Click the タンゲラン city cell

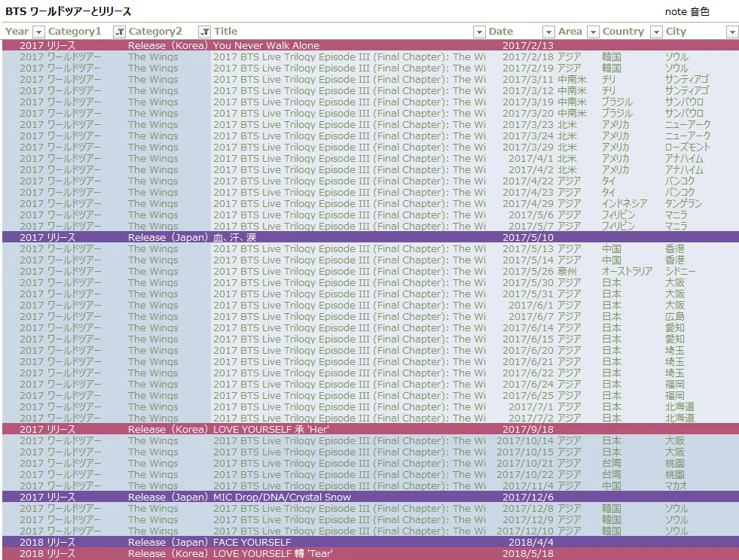pos(683,203)
